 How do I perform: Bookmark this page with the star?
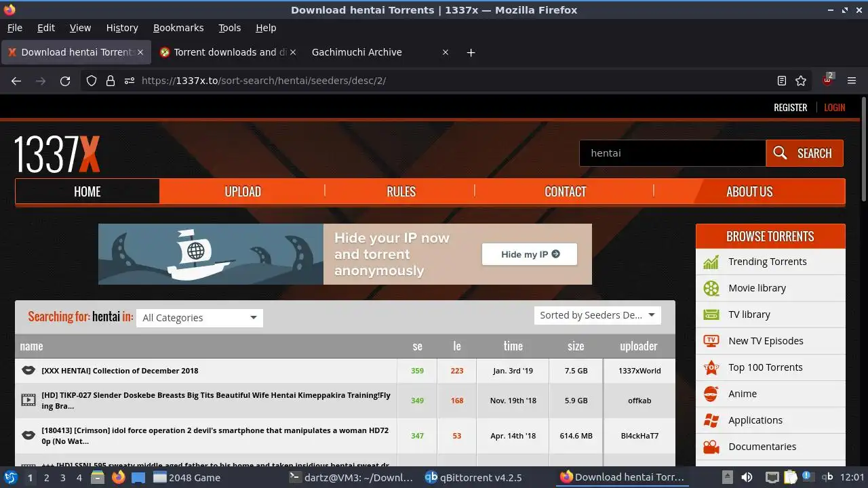(x=801, y=81)
